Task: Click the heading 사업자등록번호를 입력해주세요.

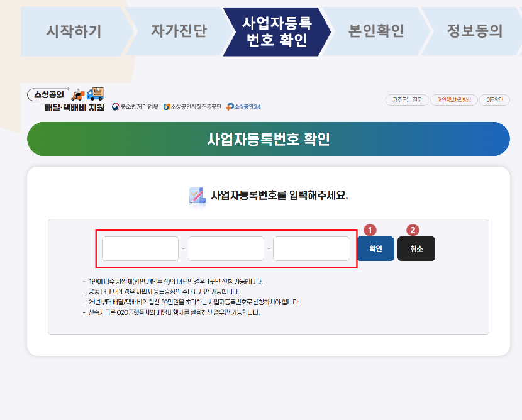Action: pos(279,195)
